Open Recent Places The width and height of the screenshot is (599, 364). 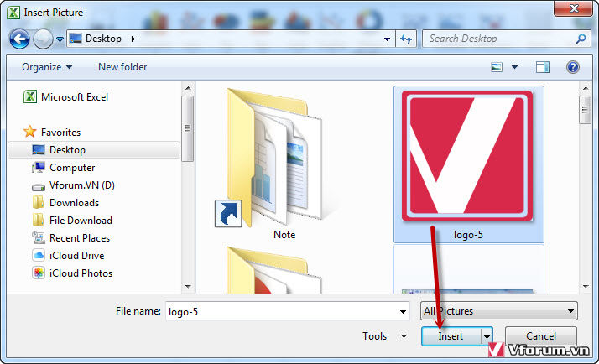coord(80,238)
